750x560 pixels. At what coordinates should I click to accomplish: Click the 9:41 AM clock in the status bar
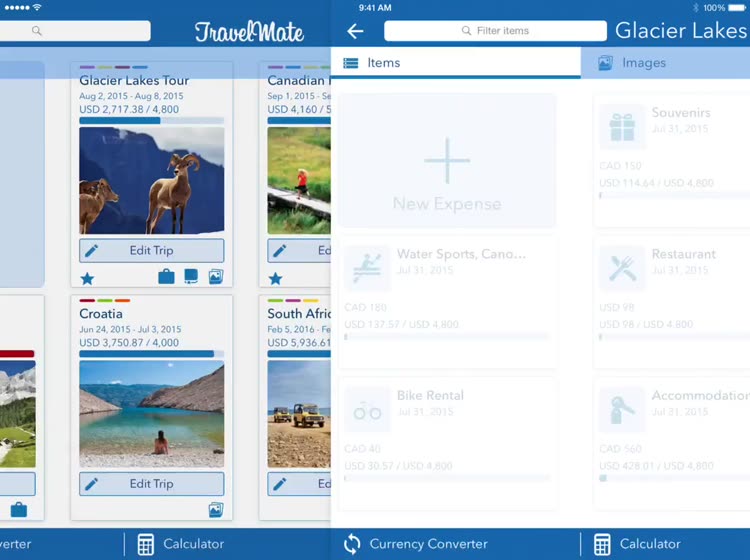pos(375,8)
